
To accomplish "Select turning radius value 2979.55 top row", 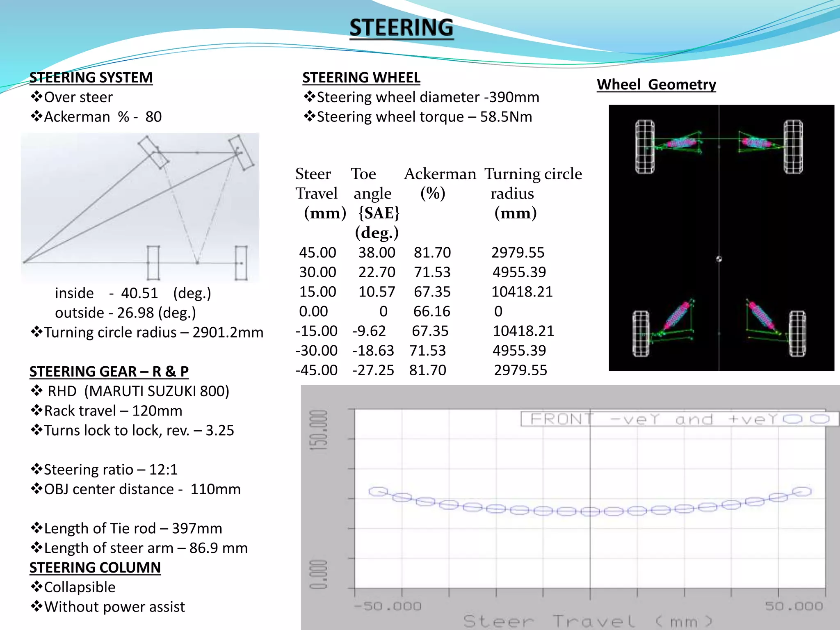I will [x=518, y=253].
